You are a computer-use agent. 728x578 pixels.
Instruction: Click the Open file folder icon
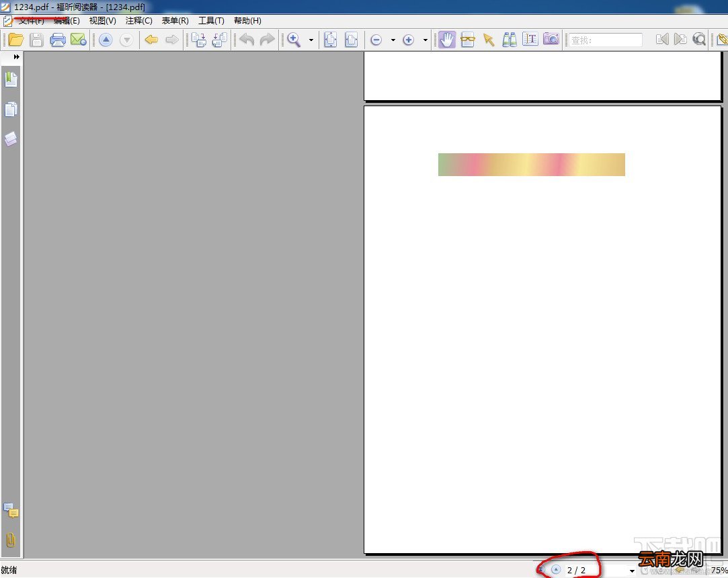[15, 40]
